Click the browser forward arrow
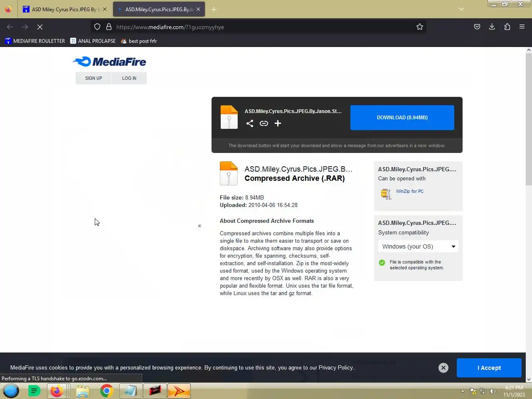Image resolution: width=532 pixels, height=399 pixels. [25, 27]
